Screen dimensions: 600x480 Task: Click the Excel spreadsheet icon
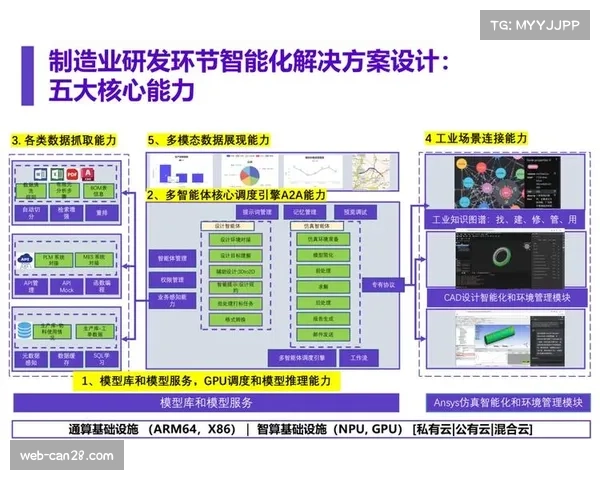(57, 174)
